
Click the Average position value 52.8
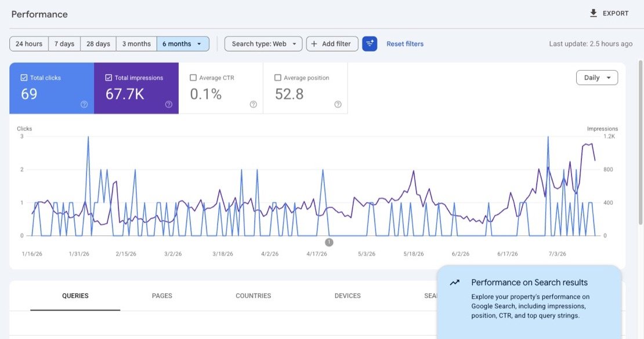point(289,94)
